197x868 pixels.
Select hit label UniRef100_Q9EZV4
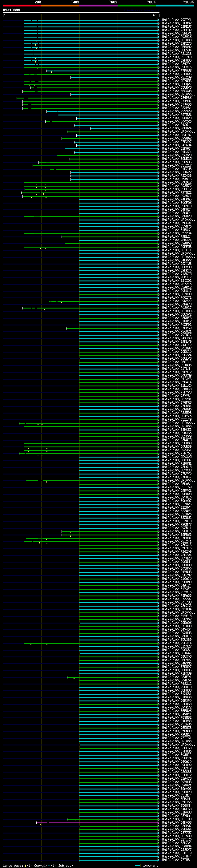(177, 355)
